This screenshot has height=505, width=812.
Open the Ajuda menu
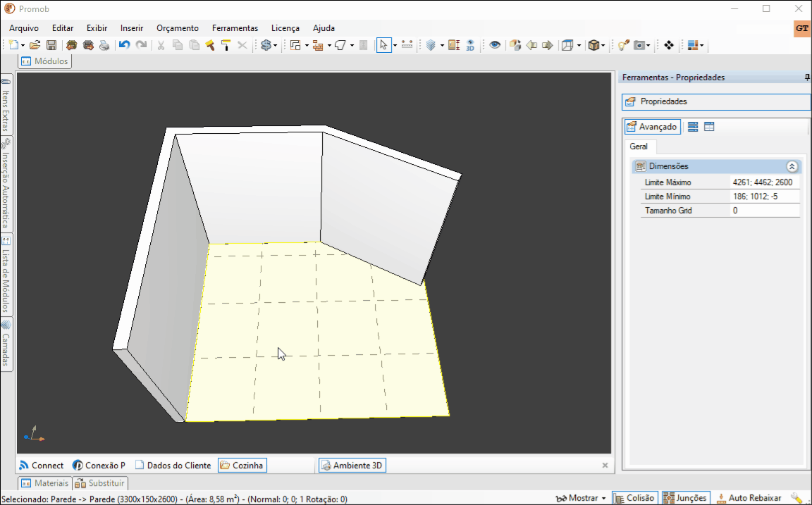pyautogui.click(x=324, y=28)
